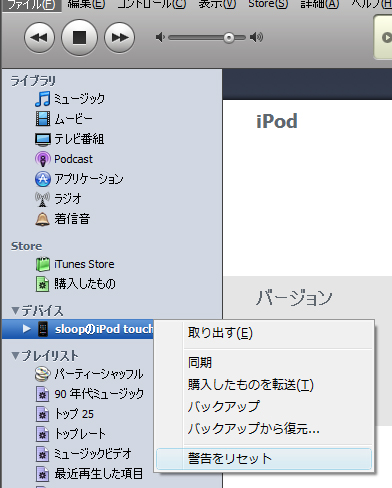392x488 pixels.
Task: Select the Podcast icon in library
Action: [43, 159]
